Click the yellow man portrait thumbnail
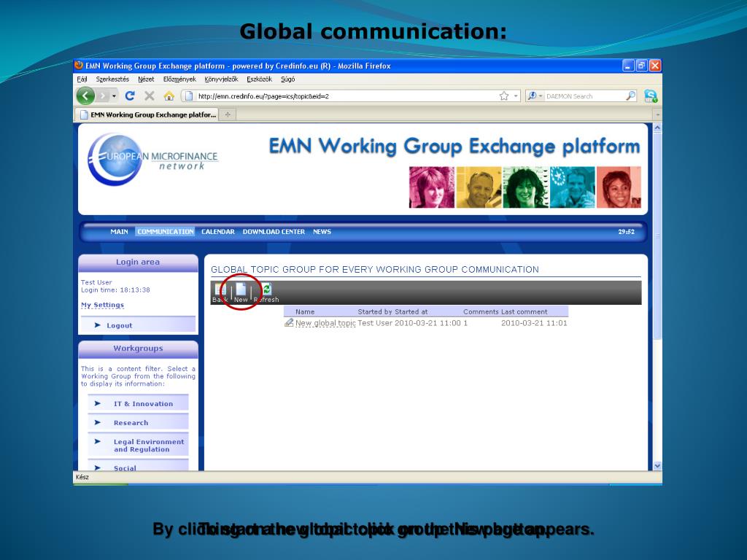Image resolution: width=747 pixels, height=560 pixels. coord(479,187)
